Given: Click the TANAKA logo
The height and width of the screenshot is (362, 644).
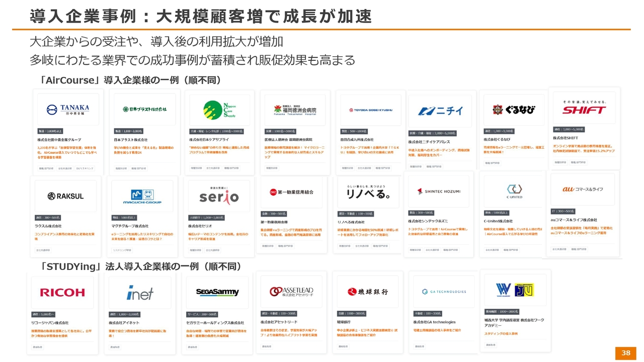Looking at the screenshot, I should pyautogui.click(x=67, y=109).
